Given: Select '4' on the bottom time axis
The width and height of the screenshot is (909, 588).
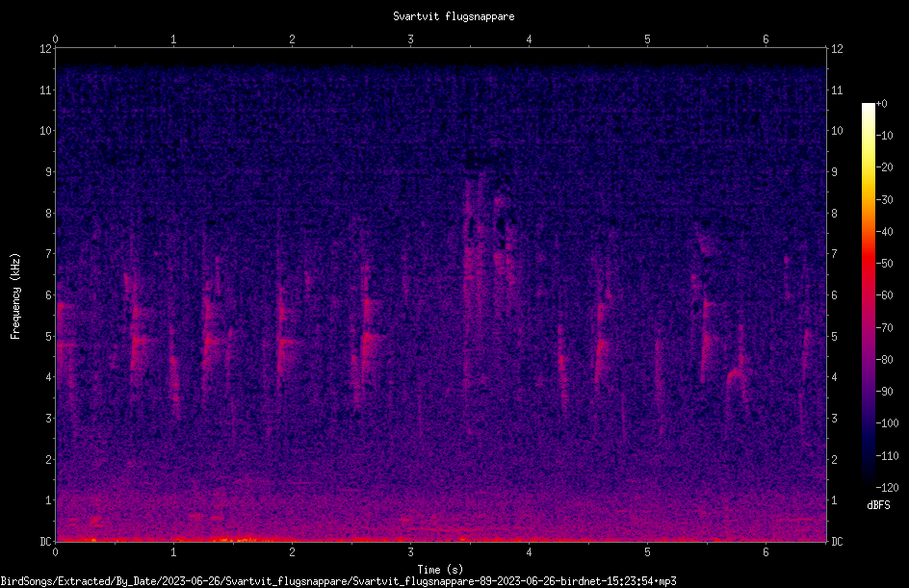Looking at the screenshot, I should pyautogui.click(x=529, y=552).
